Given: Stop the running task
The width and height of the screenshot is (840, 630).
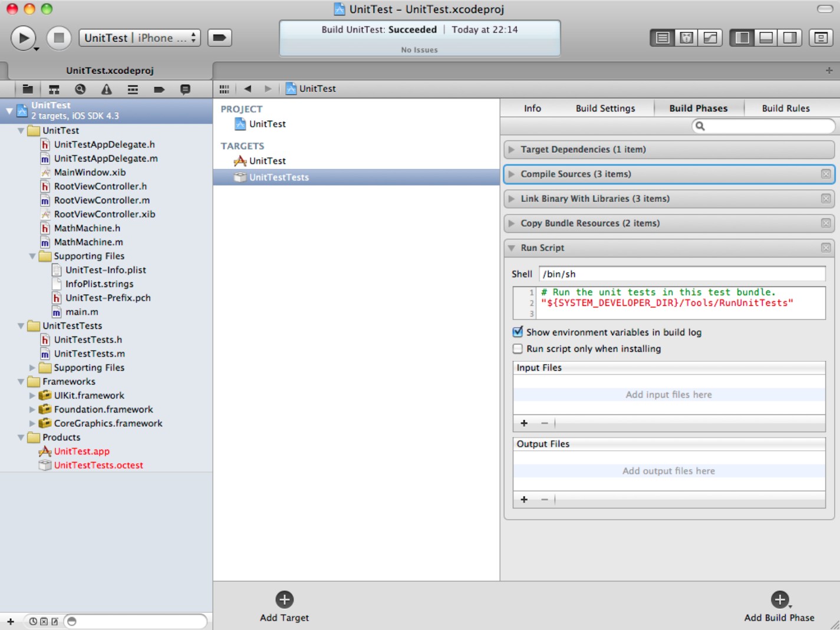Looking at the screenshot, I should pos(59,38).
